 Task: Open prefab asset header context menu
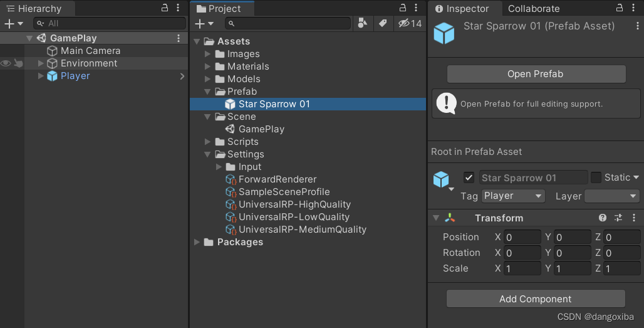[638, 26]
